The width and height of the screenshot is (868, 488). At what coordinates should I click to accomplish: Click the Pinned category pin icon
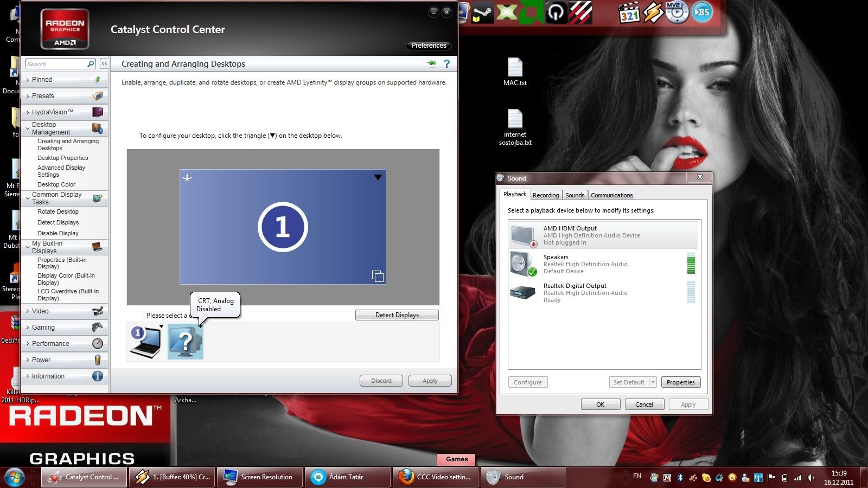pyautogui.click(x=98, y=80)
